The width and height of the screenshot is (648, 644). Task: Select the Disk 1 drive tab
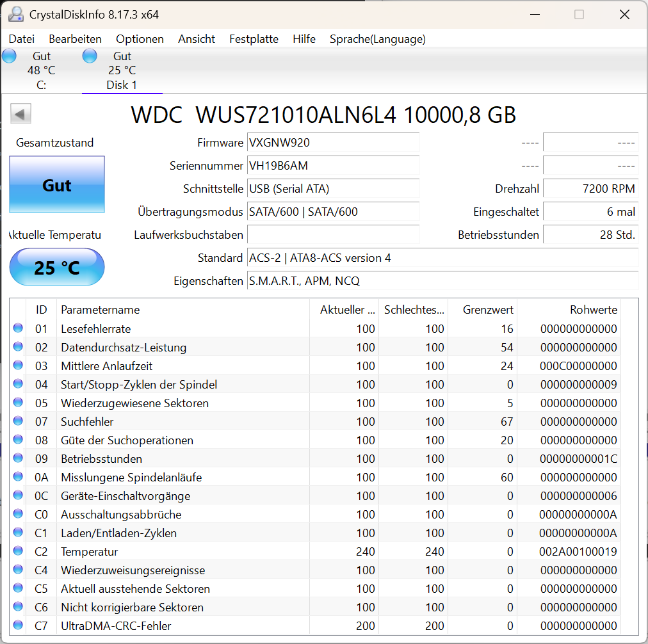click(122, 70)
